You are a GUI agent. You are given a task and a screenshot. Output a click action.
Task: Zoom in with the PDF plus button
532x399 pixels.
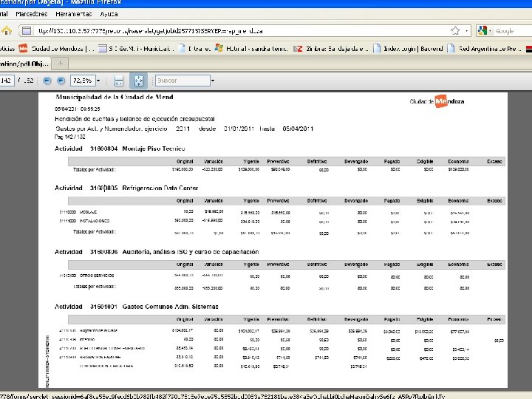(61, 81)
